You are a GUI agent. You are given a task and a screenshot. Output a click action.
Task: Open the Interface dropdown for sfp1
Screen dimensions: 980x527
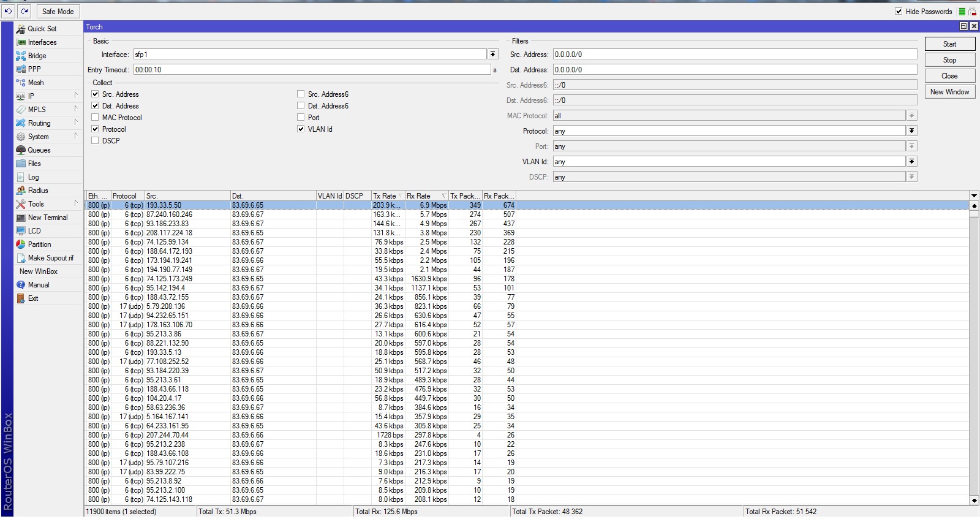coord(492,55)
